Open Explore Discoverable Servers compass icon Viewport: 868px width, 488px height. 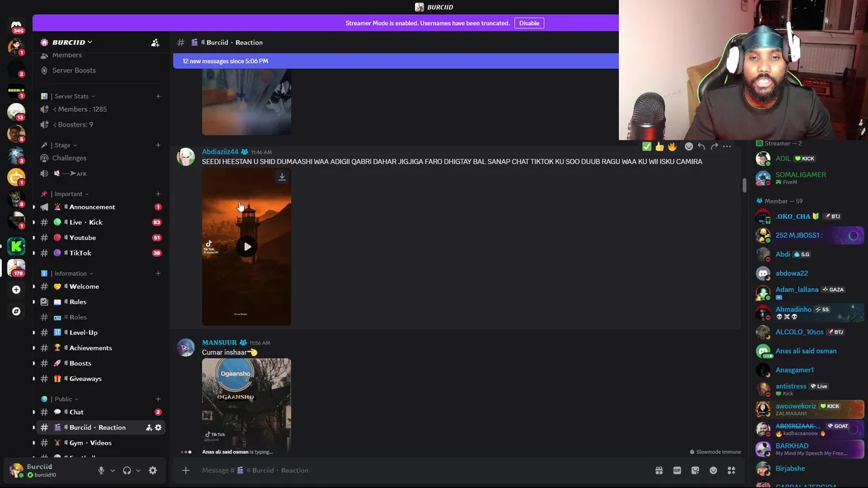(x=16, y=311)
